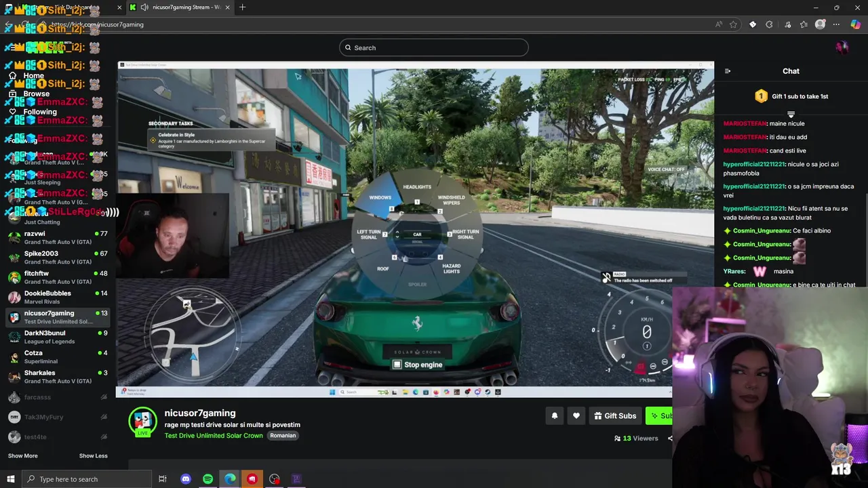Image resolution: width=868 pixels, height=488 pixels.
Task: Open the browser profile avatar
Action: [821, 24]
